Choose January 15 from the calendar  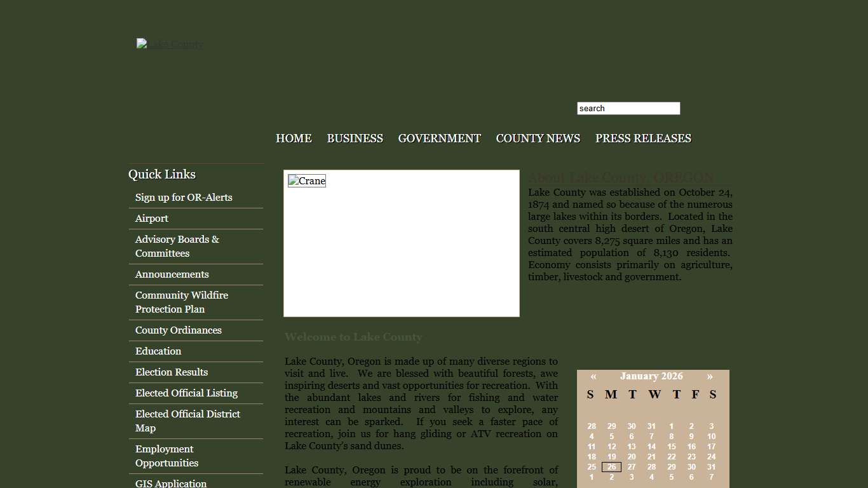(671, 447)
